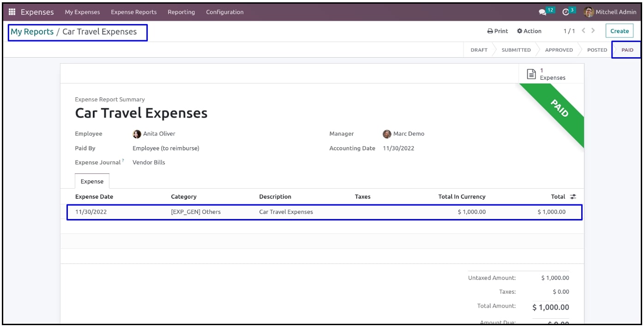Screen dimensions: 644x327
Task: Click the Total In Currency column header
Action: click(x=462, y=196)
